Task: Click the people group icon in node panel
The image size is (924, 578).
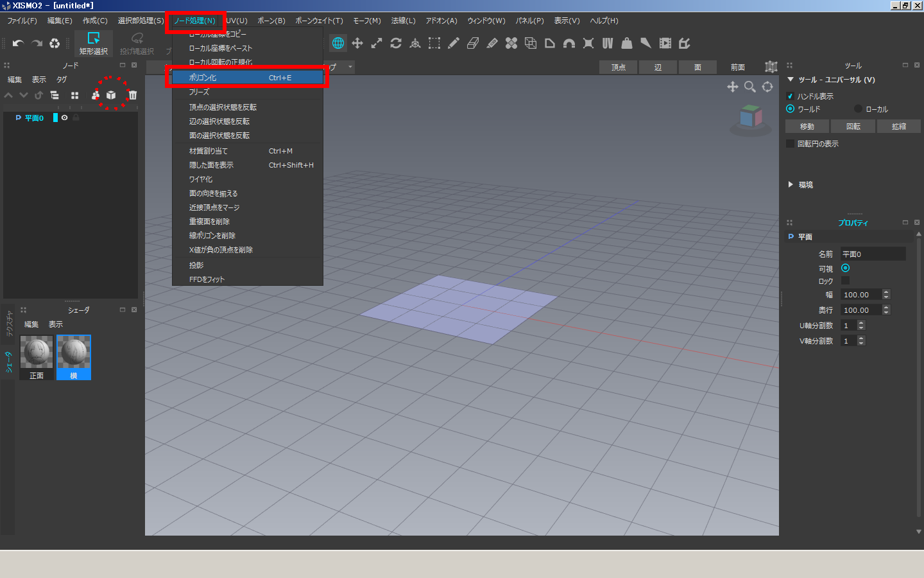Action: pyautogui.click(x=96, y=95)
